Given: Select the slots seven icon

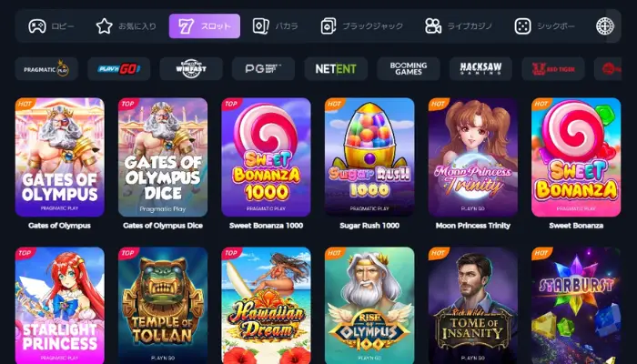Looking at the screenshot, I should click(x=186, y=26).
